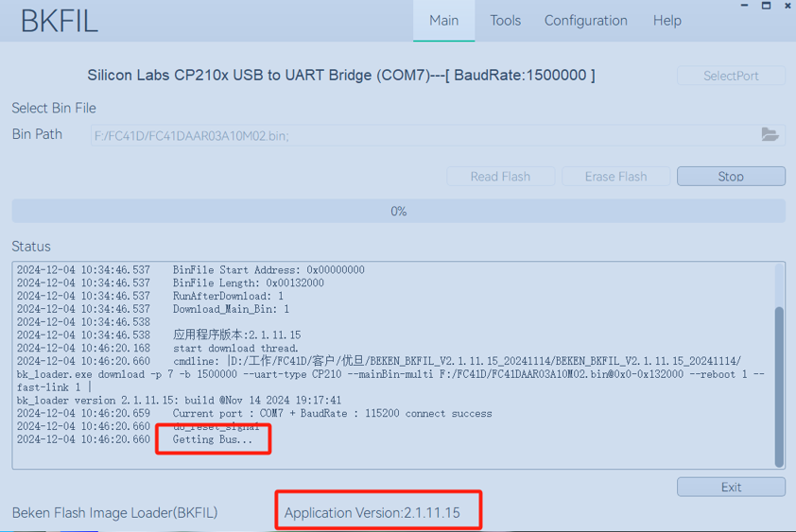Click the status log scrollbar down arrow
Viewport: 796px width, 532px height.
[779, 463]
